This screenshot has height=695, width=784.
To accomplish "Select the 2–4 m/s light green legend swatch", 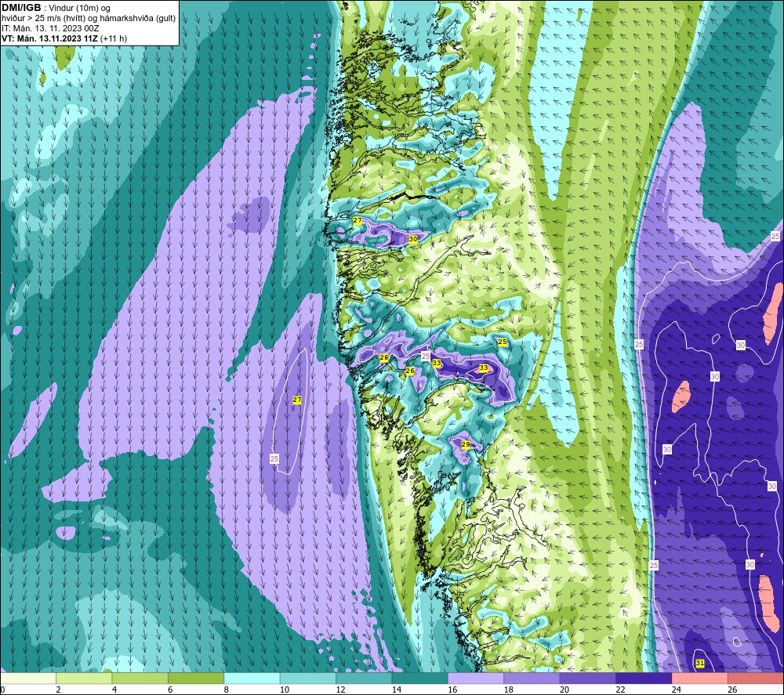I will click(84, 678).
